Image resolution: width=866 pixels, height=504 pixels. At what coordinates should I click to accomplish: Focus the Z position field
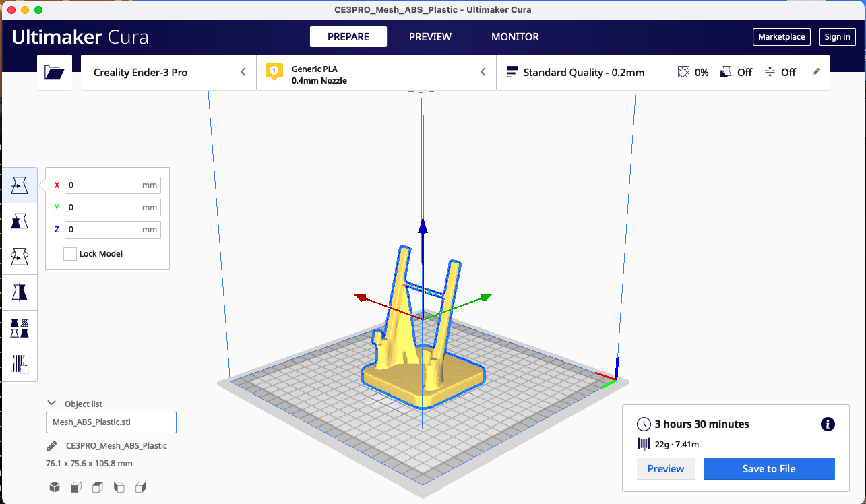click(113, 230)
